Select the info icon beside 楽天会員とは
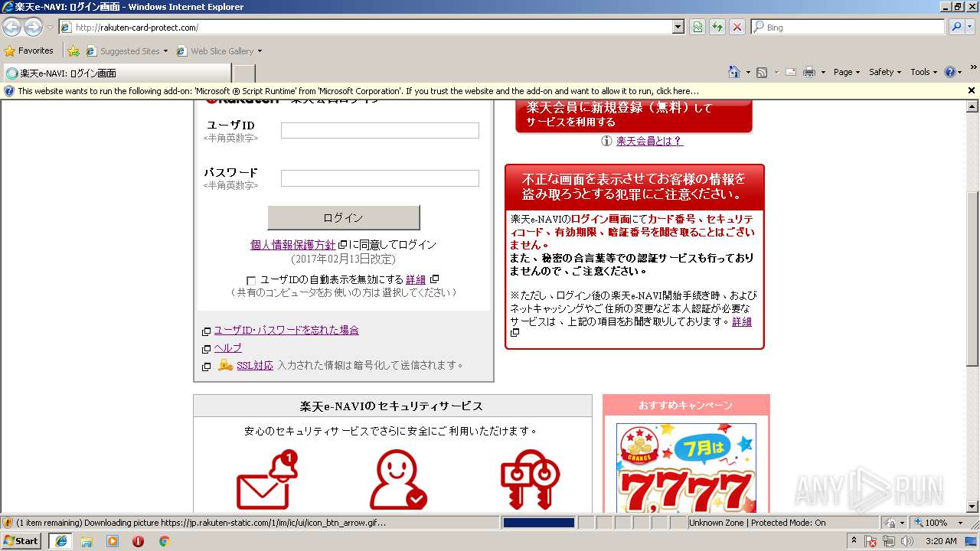This screenshot has width=980, height=551. [x=606, y=141]
